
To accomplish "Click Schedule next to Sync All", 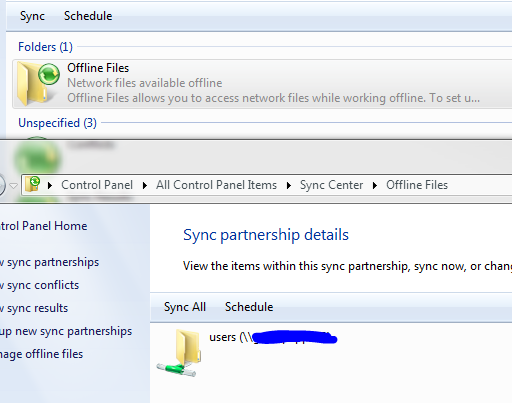I will click(249, 307).
